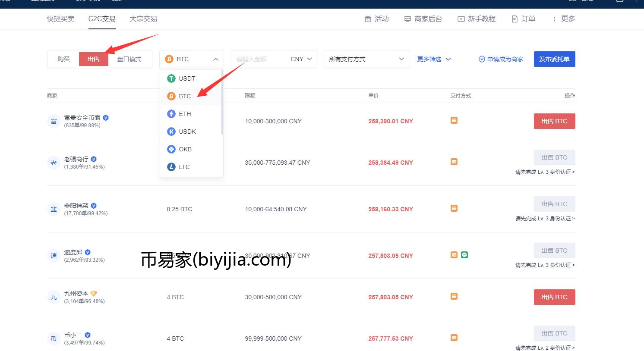Click the shield icon beside 申请成为商家
The width and height of the screenshot is (644, 351).
482,59
